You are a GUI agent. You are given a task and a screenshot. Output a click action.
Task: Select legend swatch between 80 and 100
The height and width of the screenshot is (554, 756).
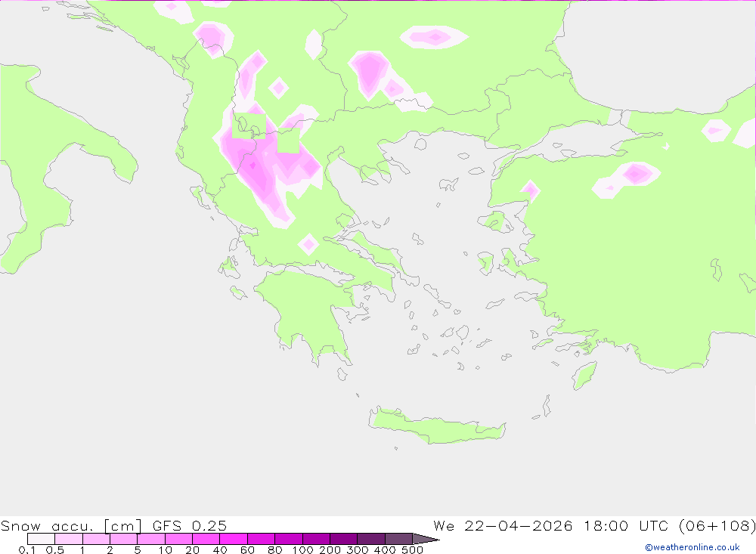(289, 539)
